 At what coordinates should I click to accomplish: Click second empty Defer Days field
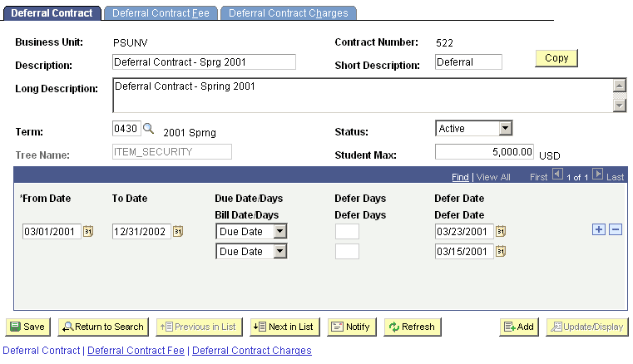coord(347,252)
